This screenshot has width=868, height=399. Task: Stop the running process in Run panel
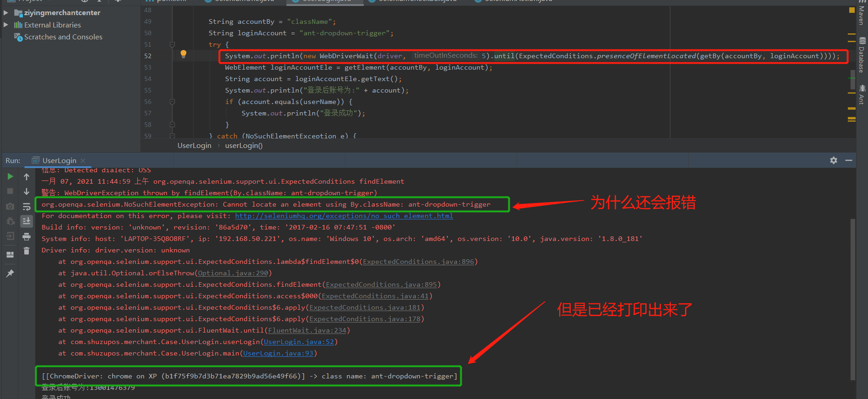click(10, 191)
